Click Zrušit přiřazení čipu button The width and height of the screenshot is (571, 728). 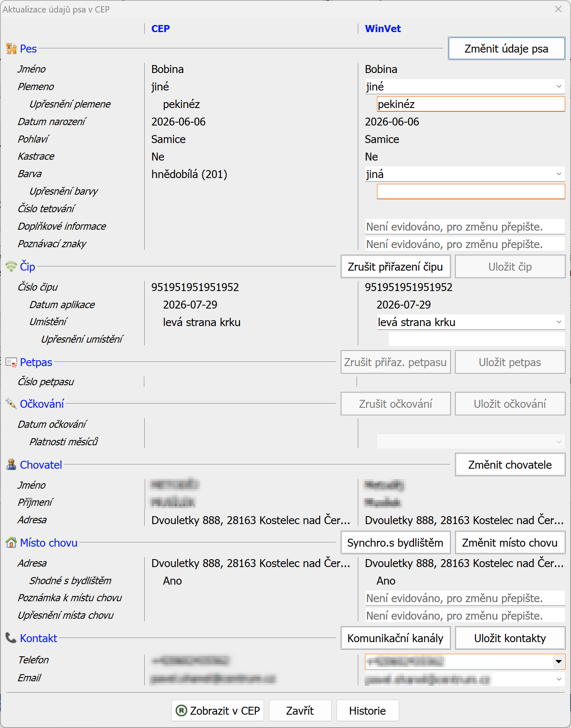[x=395, y=267]
